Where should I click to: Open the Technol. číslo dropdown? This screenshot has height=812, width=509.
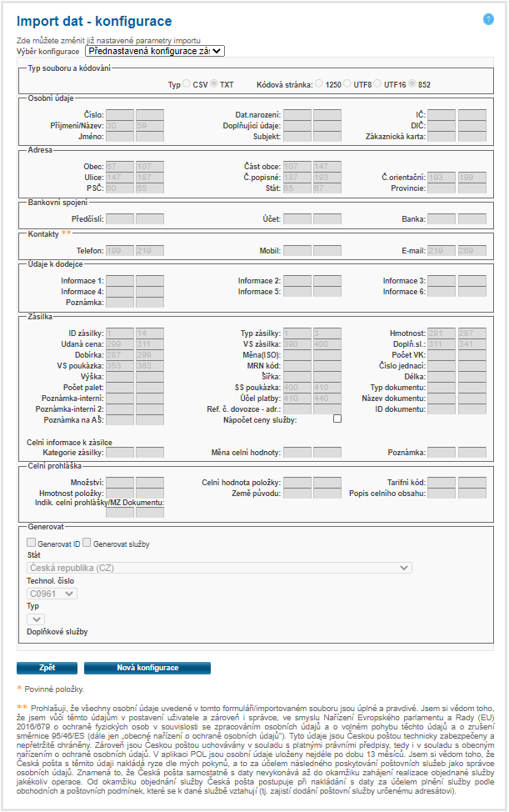click(x=52, y=594)
